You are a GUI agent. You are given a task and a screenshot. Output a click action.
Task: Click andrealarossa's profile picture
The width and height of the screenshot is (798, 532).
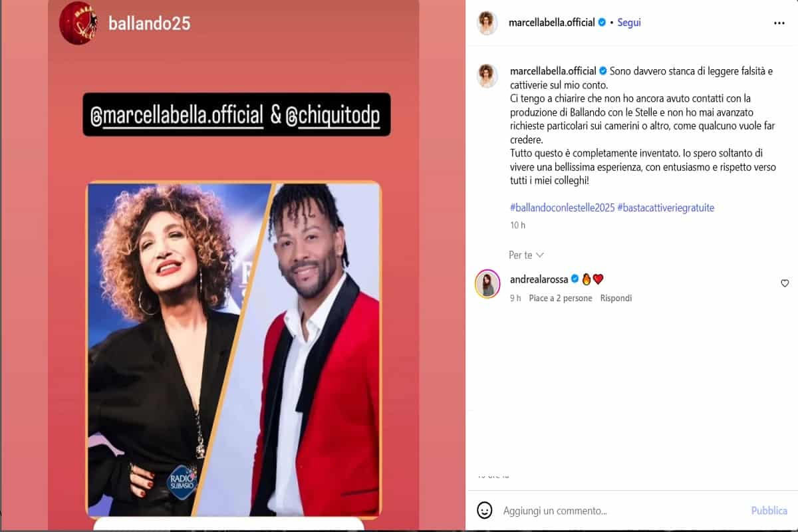point(487,284)
